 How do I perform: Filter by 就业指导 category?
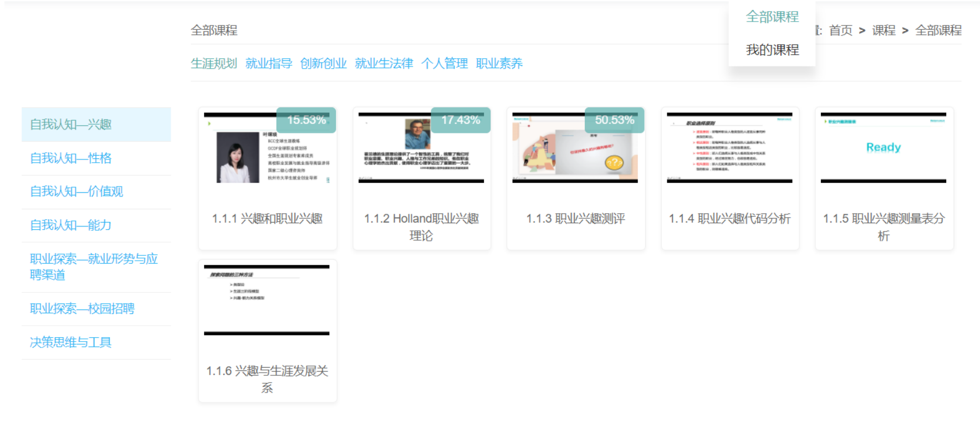click(x=269, y=64)
